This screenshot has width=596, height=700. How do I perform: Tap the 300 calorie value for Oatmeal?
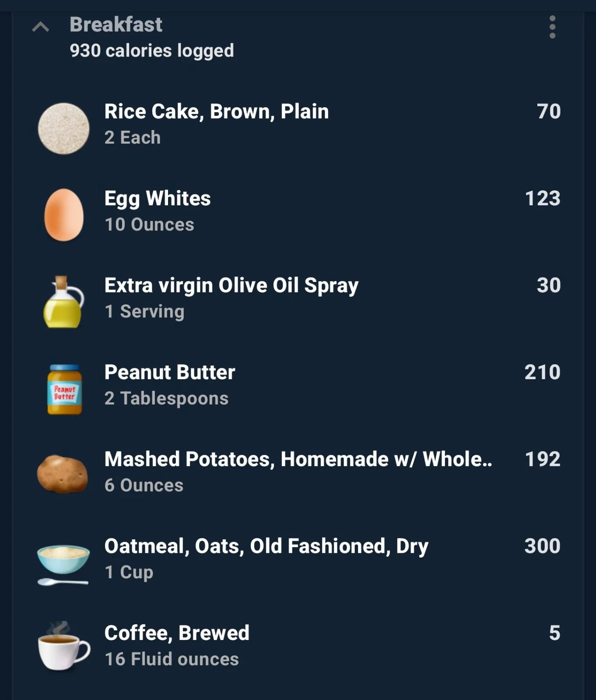(x=543, y=546)
